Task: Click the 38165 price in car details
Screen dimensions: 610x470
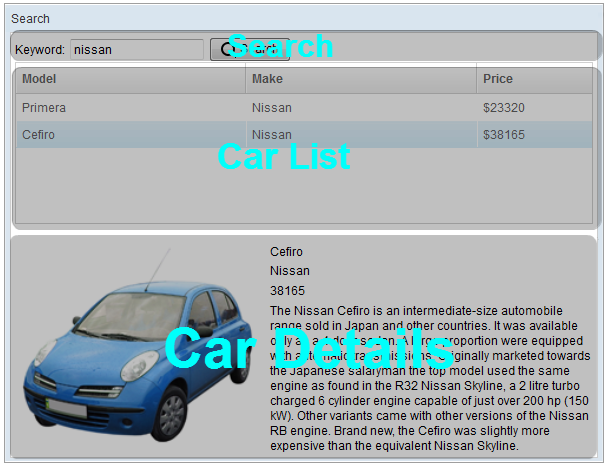Action: (x=287, y=291)
